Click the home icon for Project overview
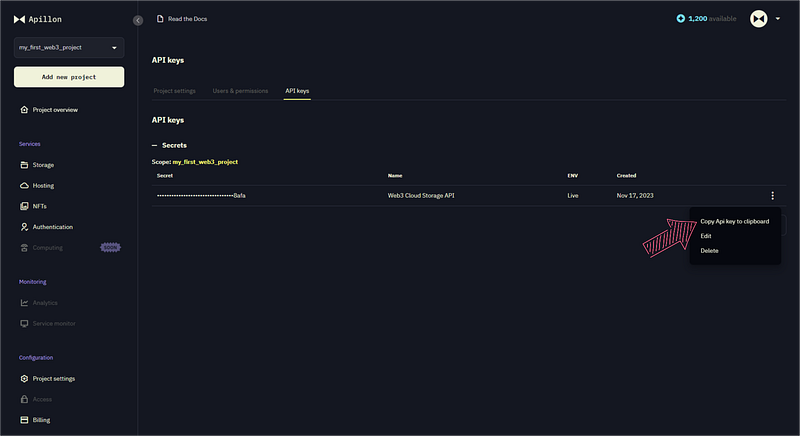The height and width of the screenshot is (436, 800). pos(24,110)
